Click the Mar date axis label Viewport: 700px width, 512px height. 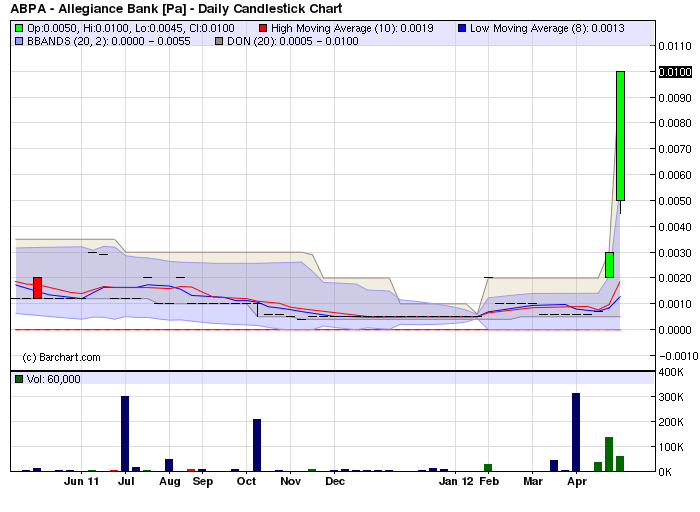(x=533, y=482)
